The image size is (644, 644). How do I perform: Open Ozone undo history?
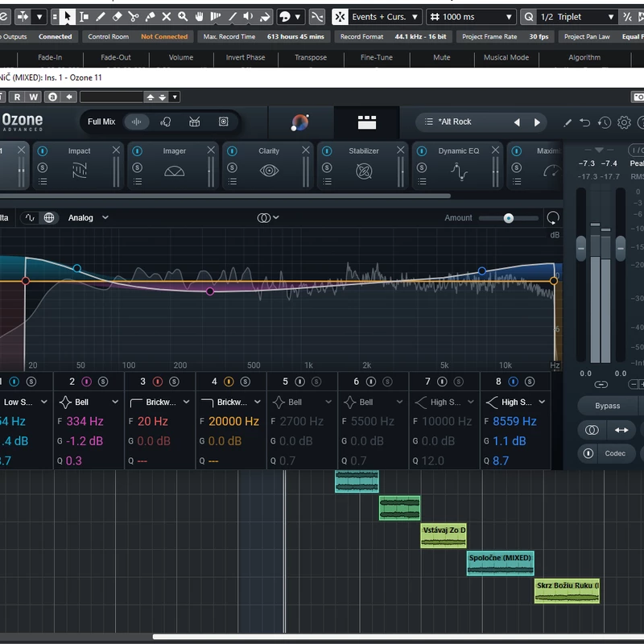pyautogui.click(x=605, y=122)
